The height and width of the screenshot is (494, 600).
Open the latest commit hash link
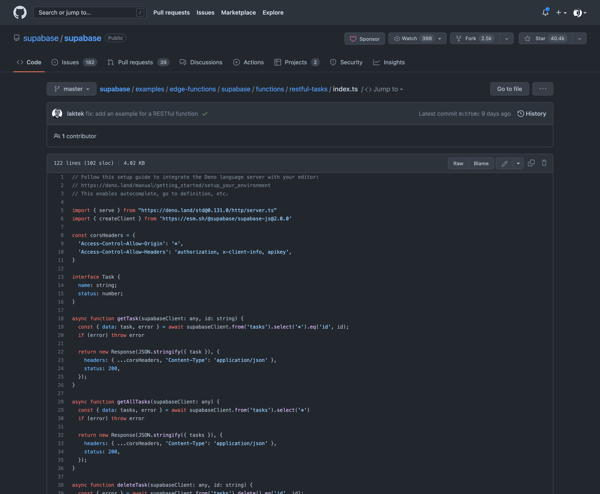tap(469, 114)
